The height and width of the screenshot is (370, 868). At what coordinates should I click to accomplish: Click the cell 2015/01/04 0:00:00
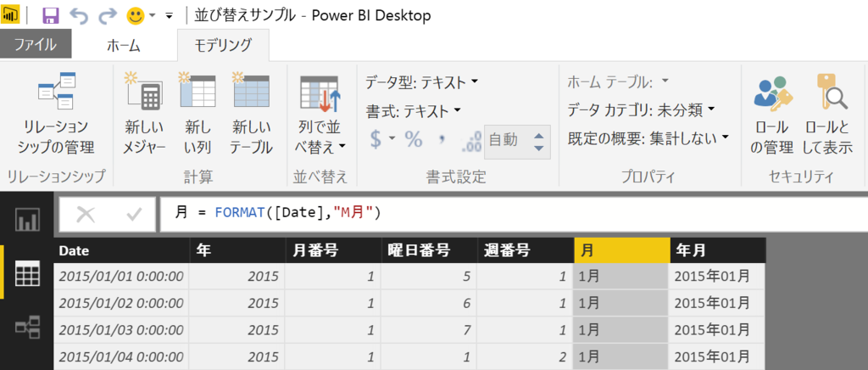[121, 356]
